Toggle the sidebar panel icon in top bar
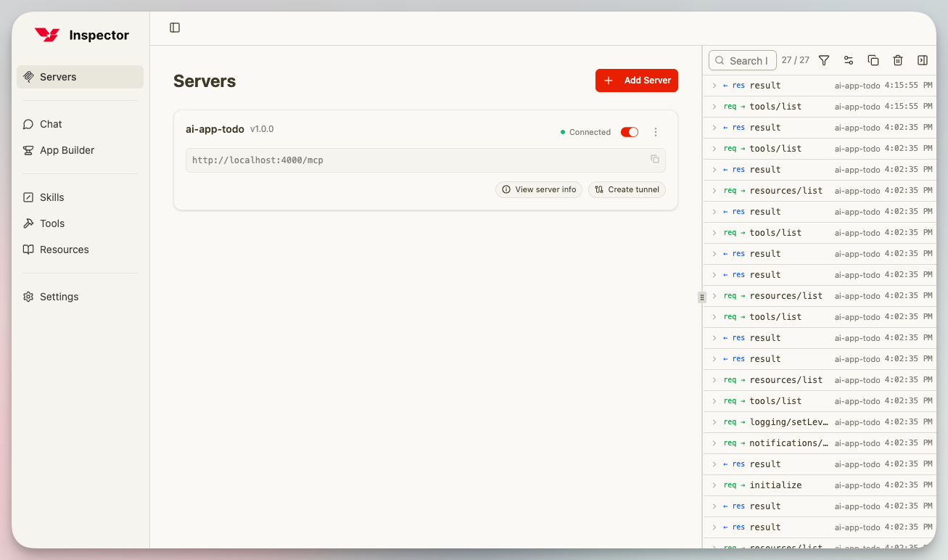This screenshot has width=948, height=560. pyautogui.click(x=175, y=28)
